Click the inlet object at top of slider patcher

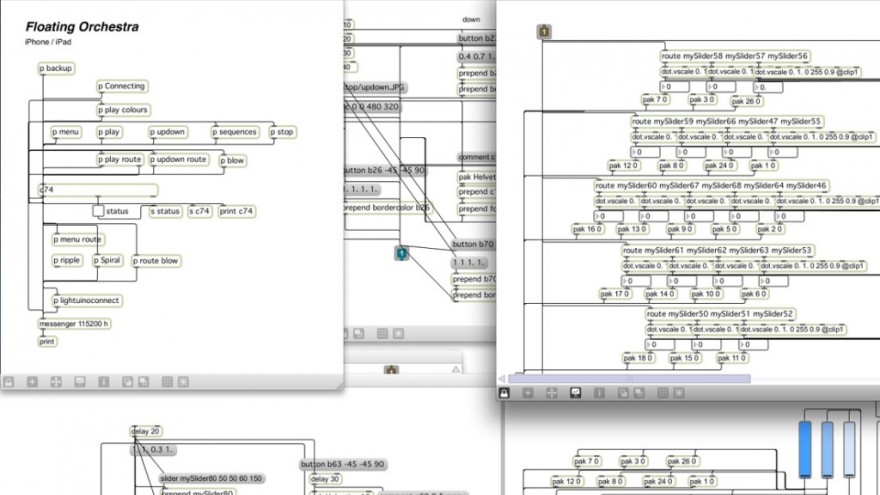tap(543, 32)
